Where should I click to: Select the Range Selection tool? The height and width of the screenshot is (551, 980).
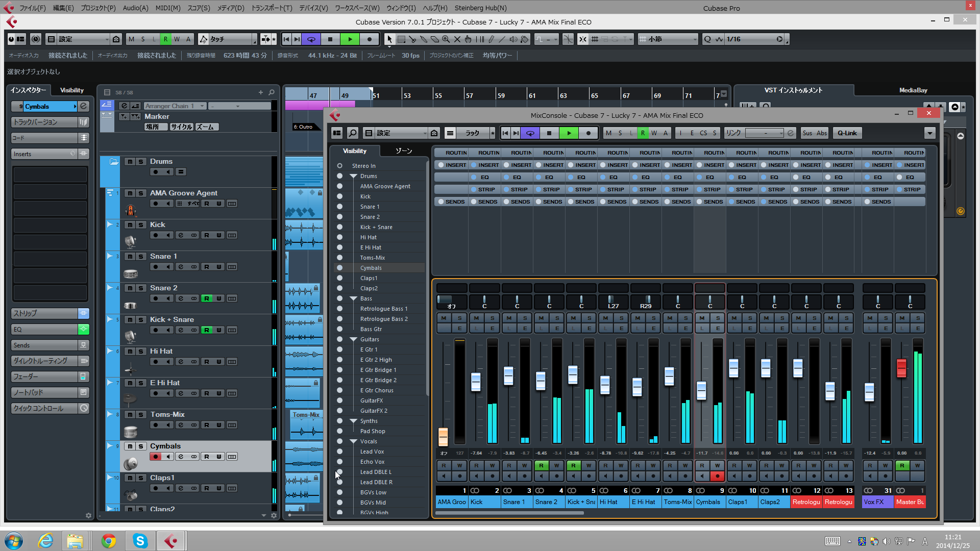coord(401,39)
